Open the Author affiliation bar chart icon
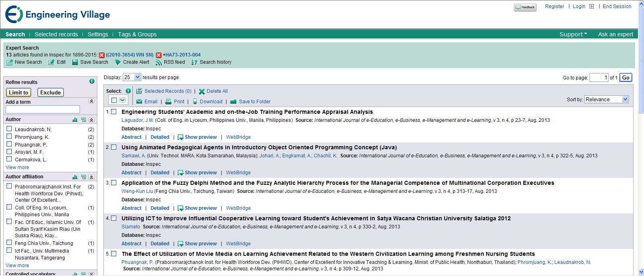This screenshot has width=644, height=276. point(75,177)
